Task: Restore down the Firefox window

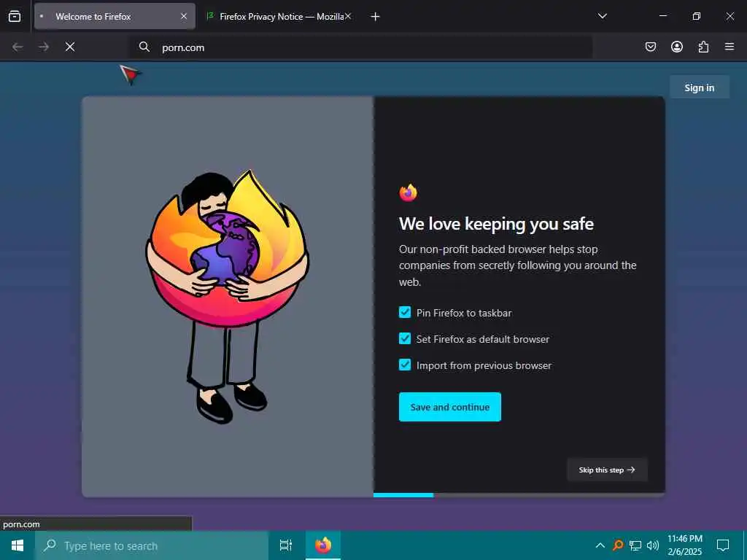Action: coord(697,16)
